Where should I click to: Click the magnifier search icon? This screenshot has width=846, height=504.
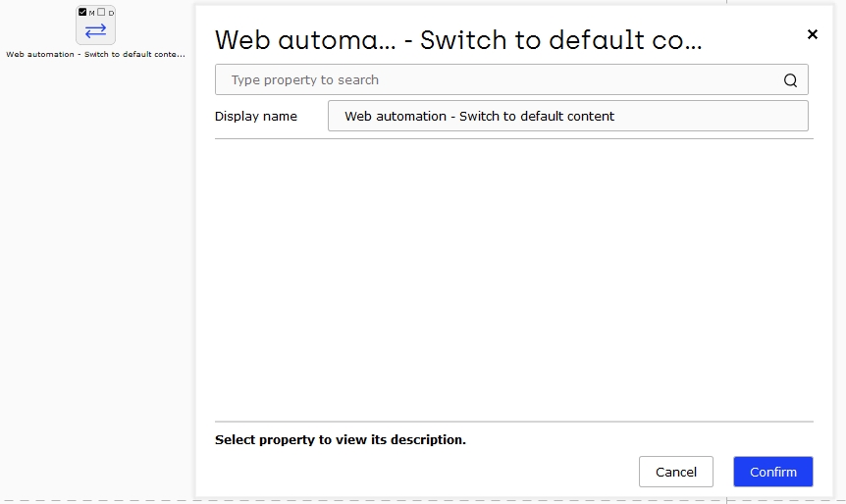[790, 80]
